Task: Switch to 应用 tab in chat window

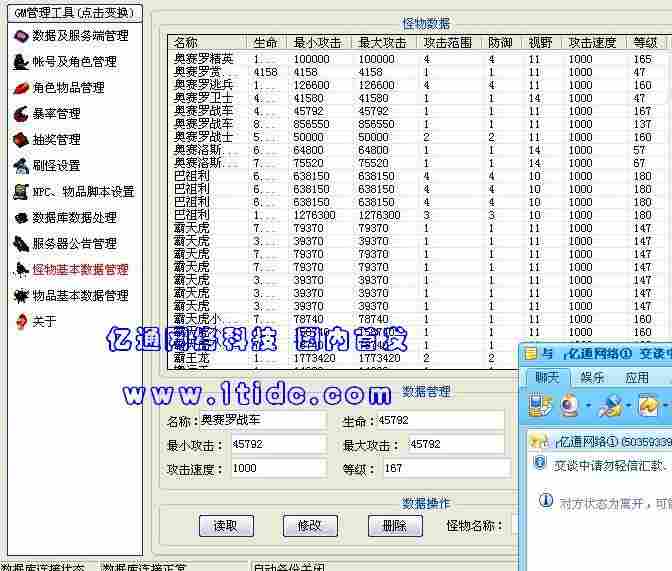Action: tap(637, 378)
